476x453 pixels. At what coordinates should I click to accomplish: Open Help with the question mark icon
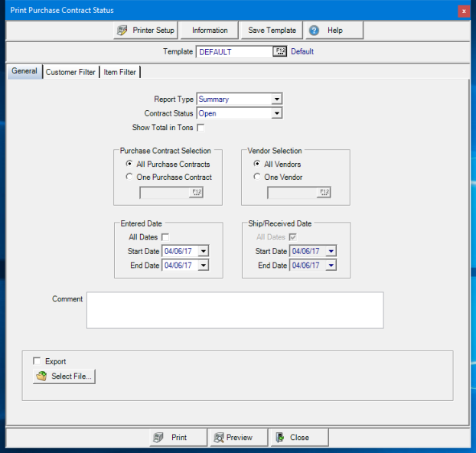point(314,31)
